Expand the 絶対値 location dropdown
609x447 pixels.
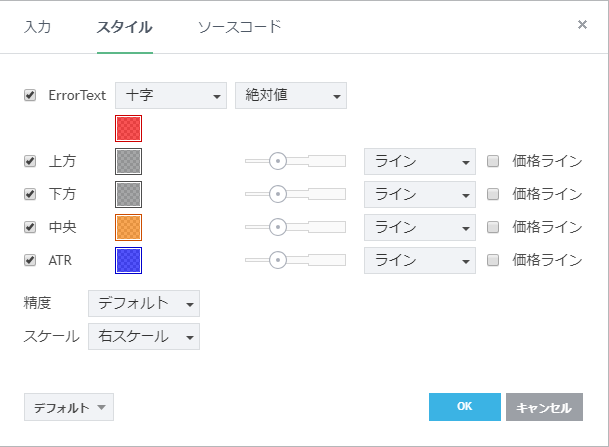[x=290, y=96]
